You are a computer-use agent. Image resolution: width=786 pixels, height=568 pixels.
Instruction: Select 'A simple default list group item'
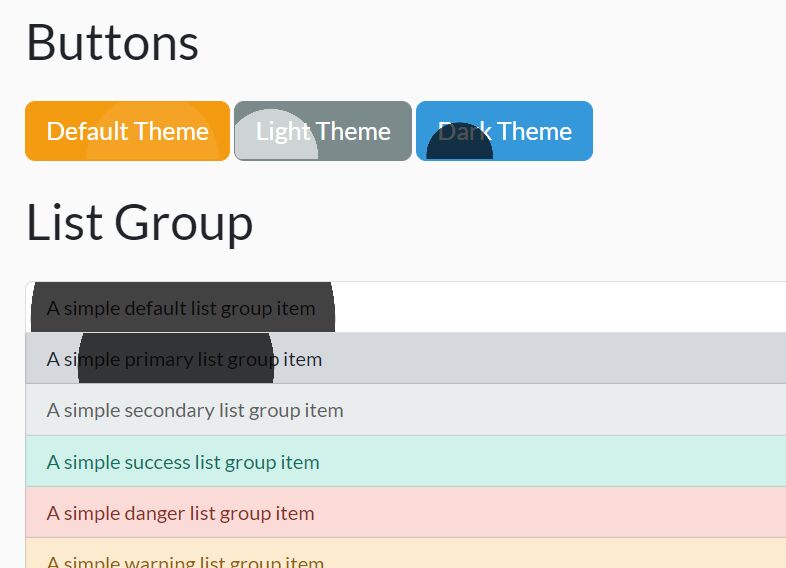click(x=406, y=307)
